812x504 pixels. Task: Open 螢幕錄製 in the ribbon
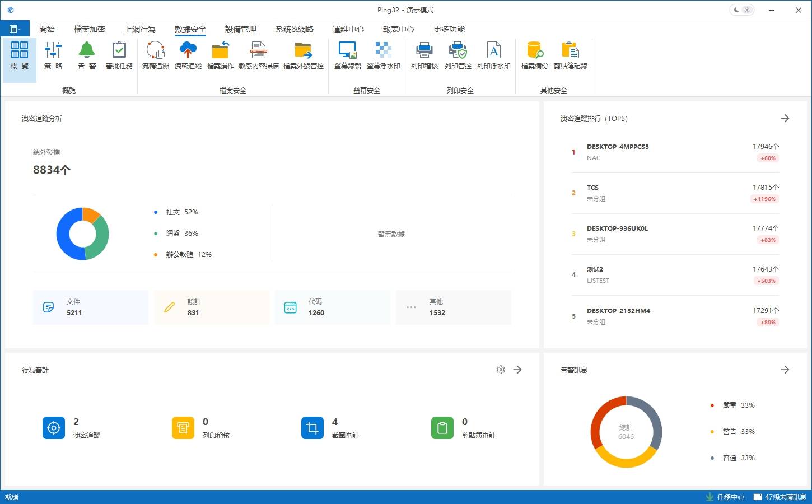pyautogui.click(x=347, y=55)
